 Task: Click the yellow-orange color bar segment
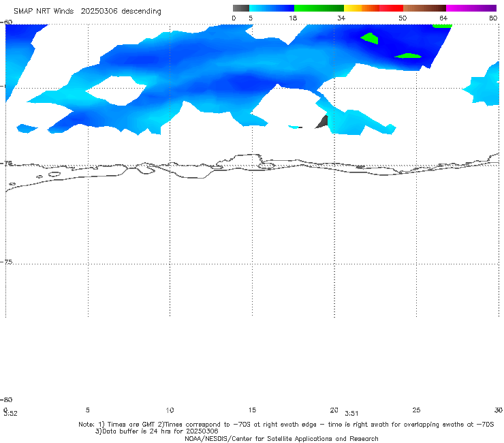point(362,8)
